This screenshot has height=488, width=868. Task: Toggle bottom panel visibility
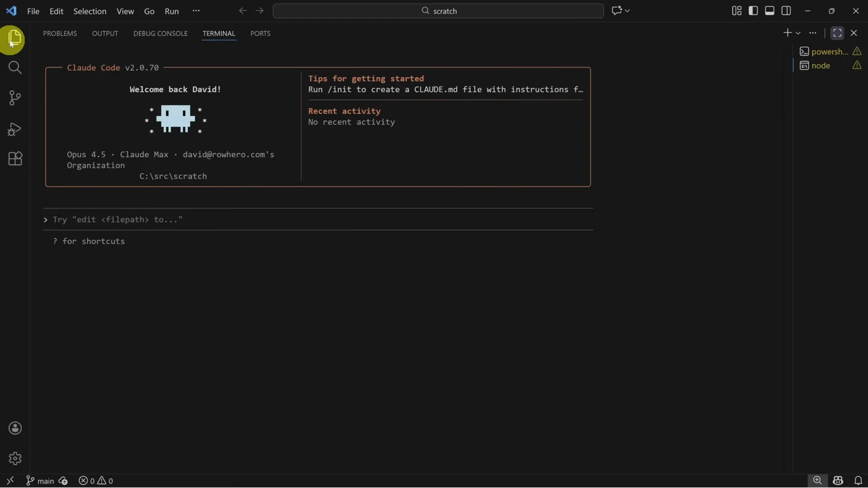pyautogui.click(x=770, y=11)
